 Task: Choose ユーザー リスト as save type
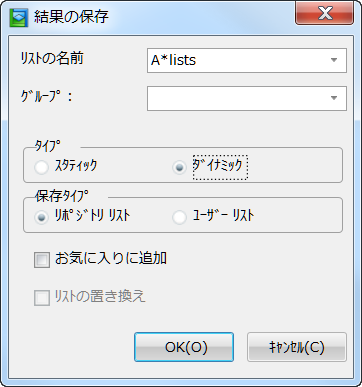pos(179,217)
